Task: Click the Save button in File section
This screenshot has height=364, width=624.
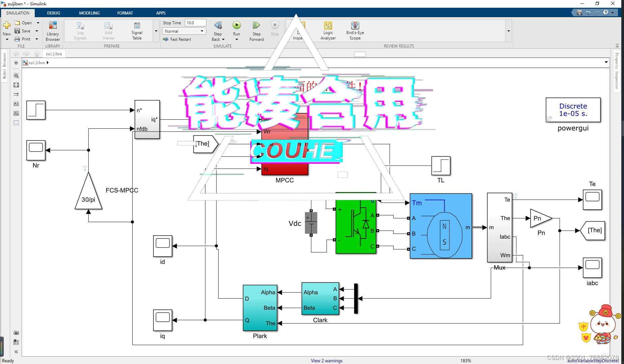Action: (x=23, y=31)
